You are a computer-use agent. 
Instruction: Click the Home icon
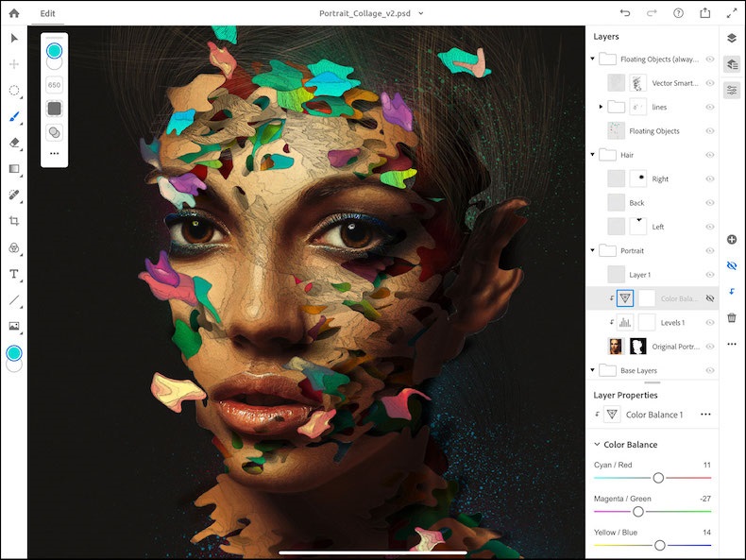[14, 14]
